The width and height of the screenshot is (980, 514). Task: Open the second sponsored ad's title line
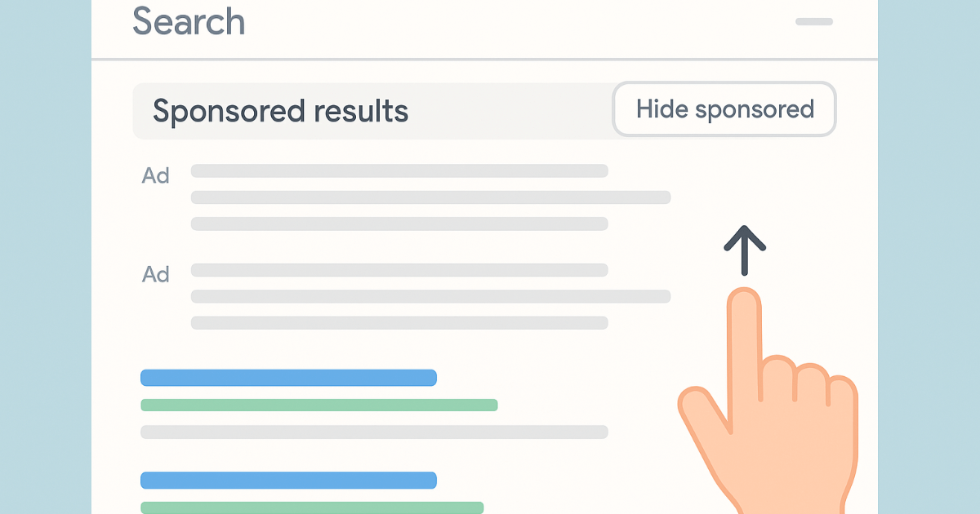(399, 270)
